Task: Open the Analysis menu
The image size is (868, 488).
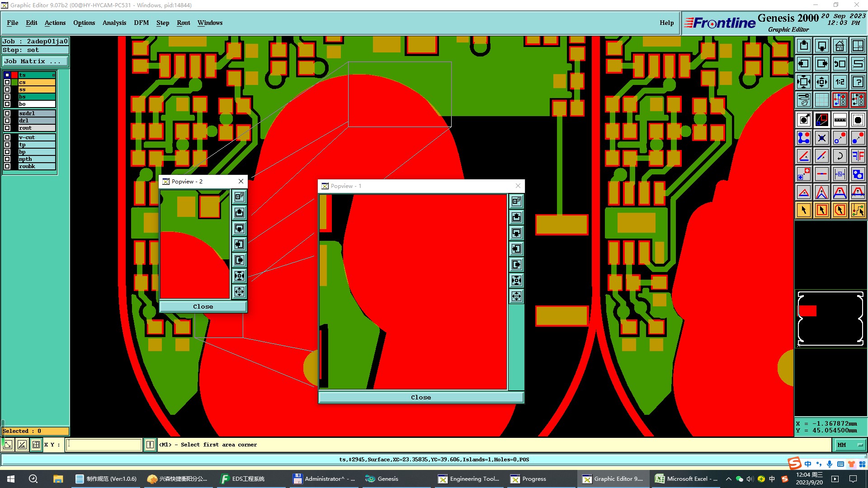Action: (114, 23)
